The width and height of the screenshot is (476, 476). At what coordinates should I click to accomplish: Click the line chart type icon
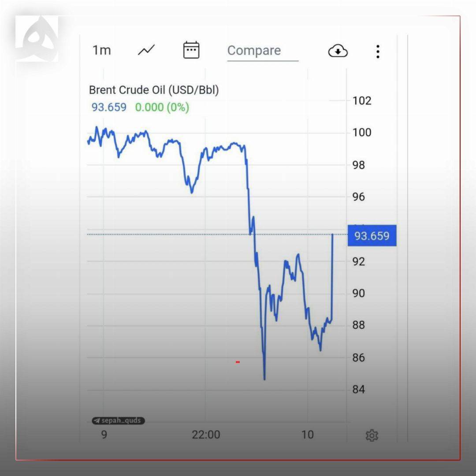click(146, 50)
